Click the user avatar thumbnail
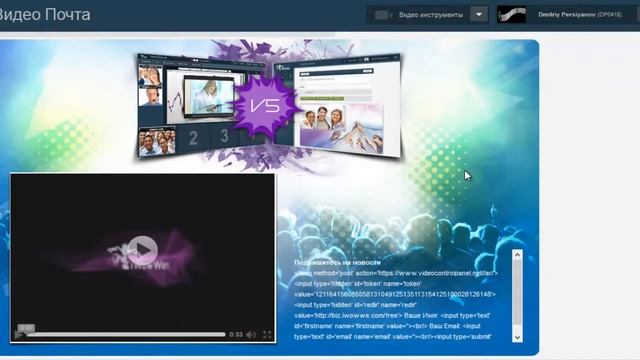 pos(511,15)
